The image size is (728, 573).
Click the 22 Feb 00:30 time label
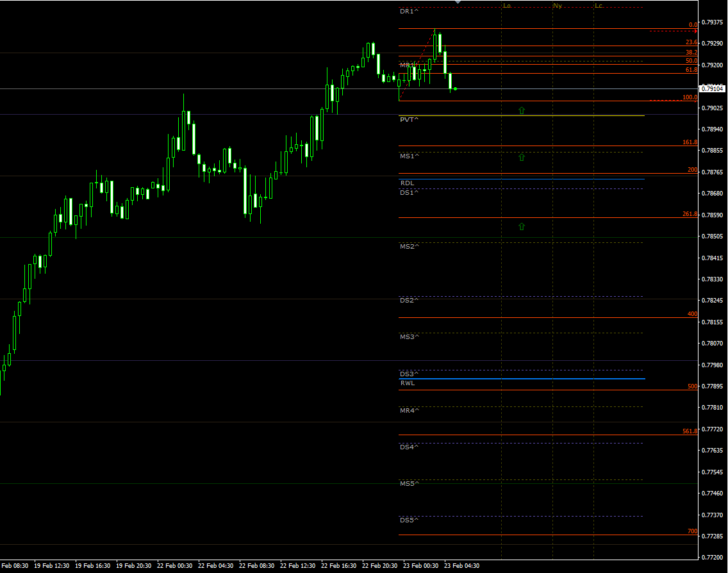(x=174, y=565)
